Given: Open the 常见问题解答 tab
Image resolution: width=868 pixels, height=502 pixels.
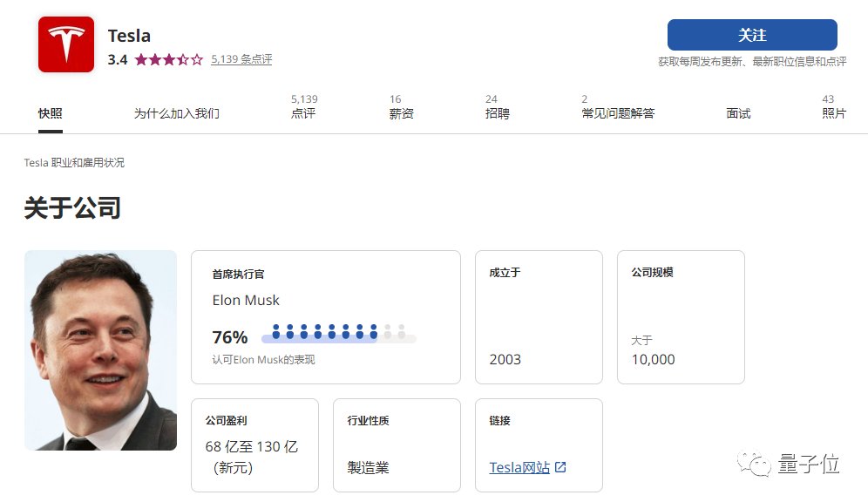Looking at the screenshot, I should [618, 112].
